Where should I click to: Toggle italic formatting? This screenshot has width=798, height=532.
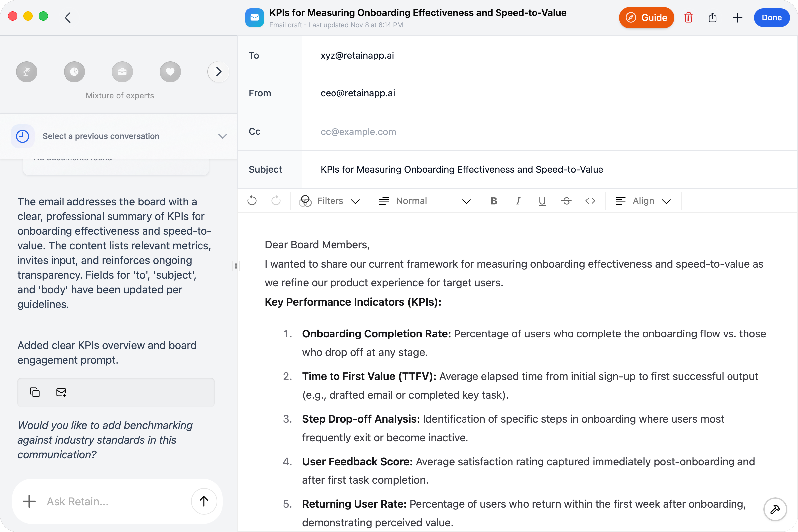[x=518, y=201]
